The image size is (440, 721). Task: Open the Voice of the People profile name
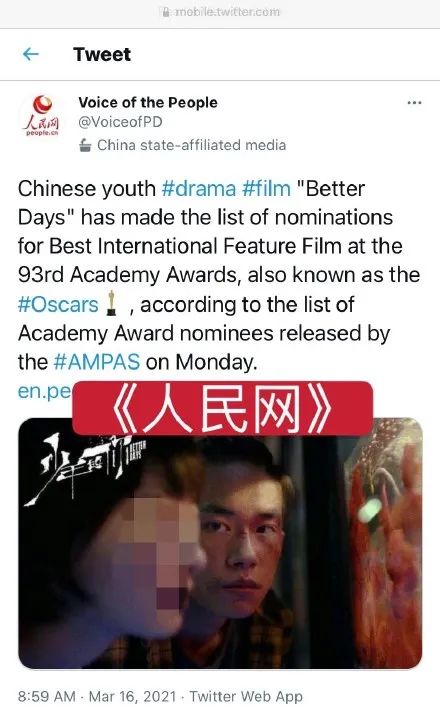(x=148, y=103)
